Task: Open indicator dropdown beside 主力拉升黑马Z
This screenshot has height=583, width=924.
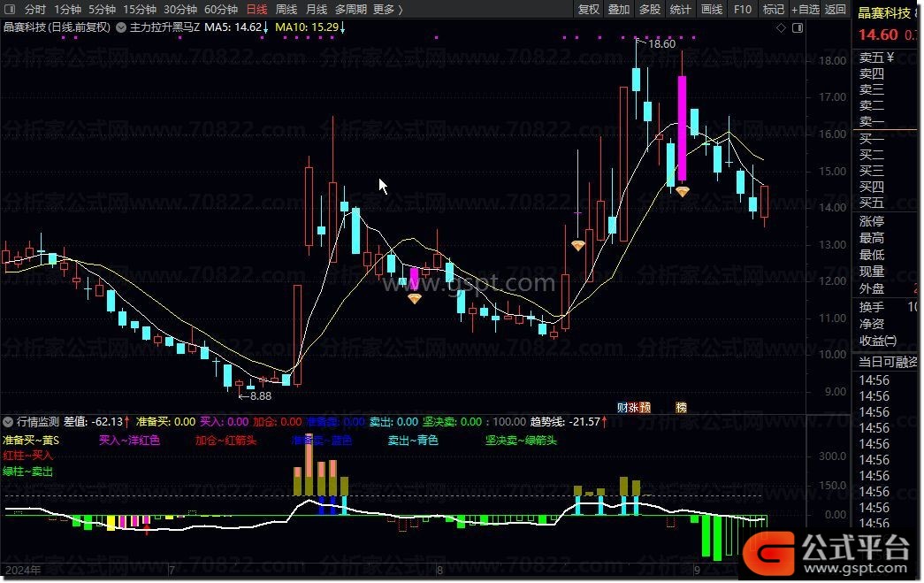Action: tap(121, 27)
